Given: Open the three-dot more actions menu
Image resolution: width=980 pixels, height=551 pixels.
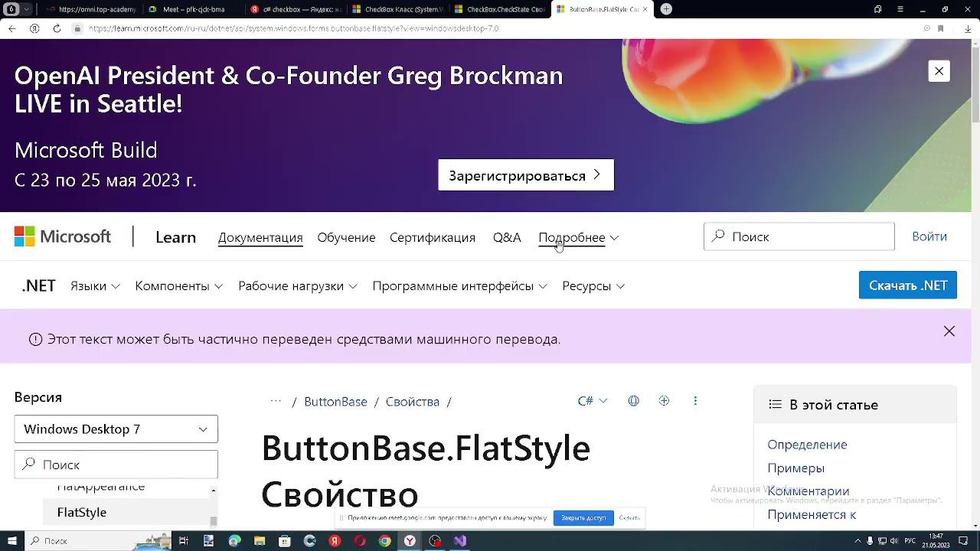Looking at the screenshot, I should tap(695, 401).
